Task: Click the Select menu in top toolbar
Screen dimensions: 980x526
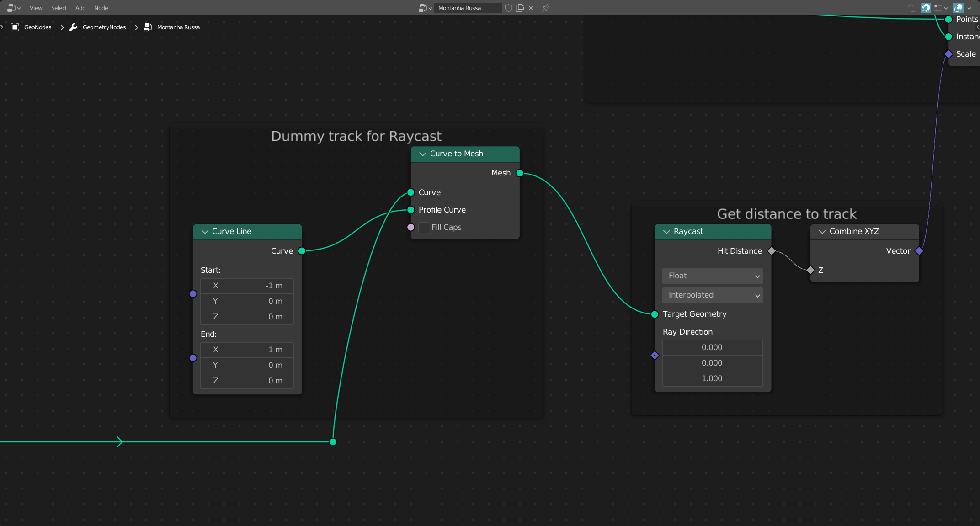Action: click(x=59, y=7)
